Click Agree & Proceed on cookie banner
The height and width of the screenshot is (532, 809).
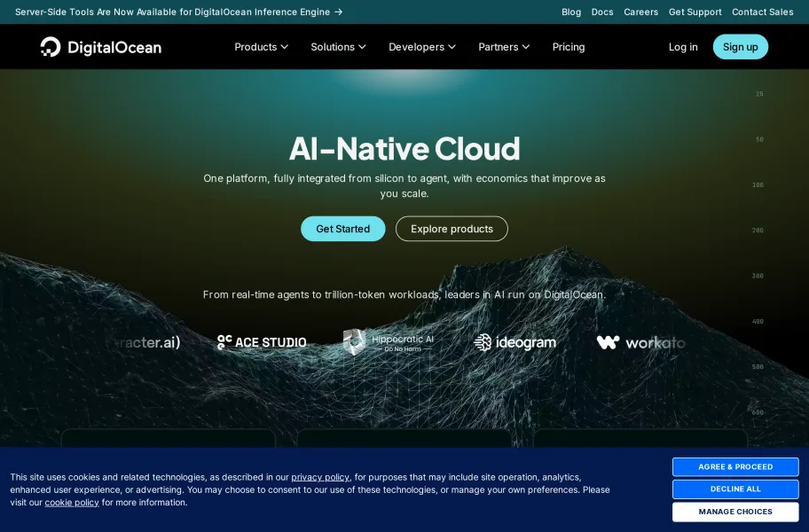[x=735, y=466]
